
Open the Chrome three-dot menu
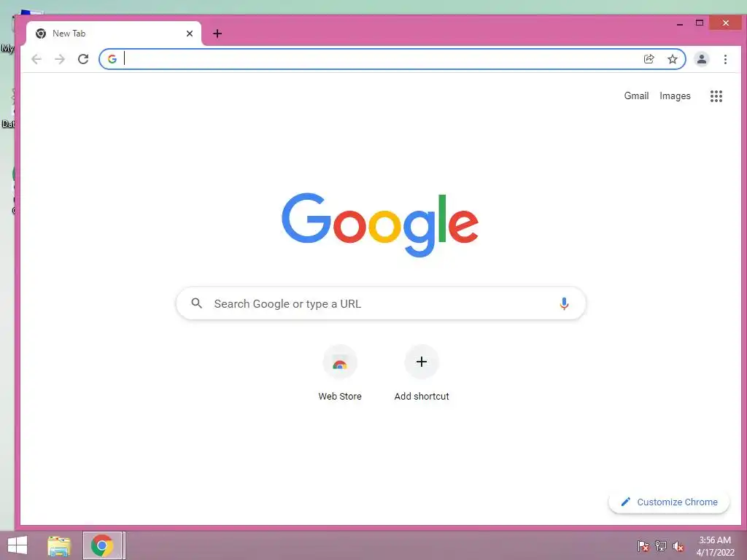pos(725,59)
